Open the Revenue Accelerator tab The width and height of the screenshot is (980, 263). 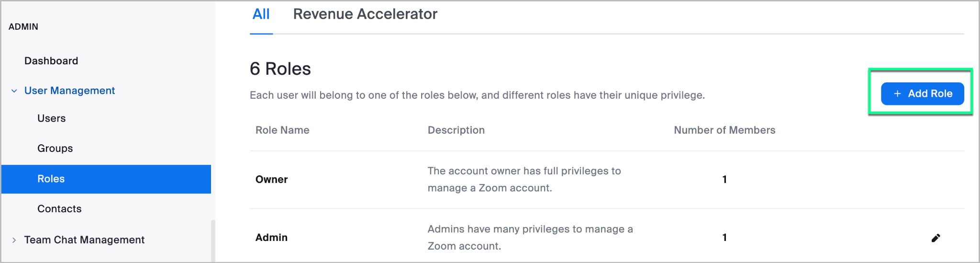(365, 14)
